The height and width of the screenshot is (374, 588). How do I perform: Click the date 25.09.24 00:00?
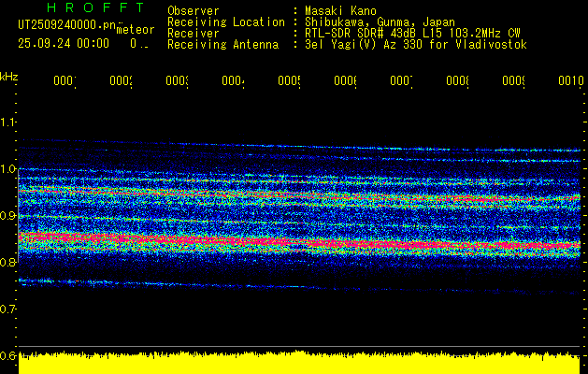[64, 44]
